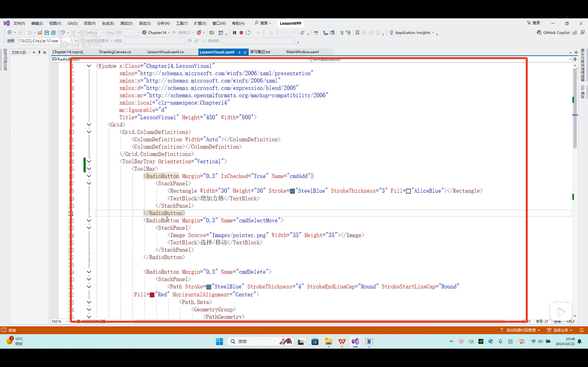Collapse the ToolBarTray node on line 14
Viewport: 588px width, 367px height.
coord(89,161)
